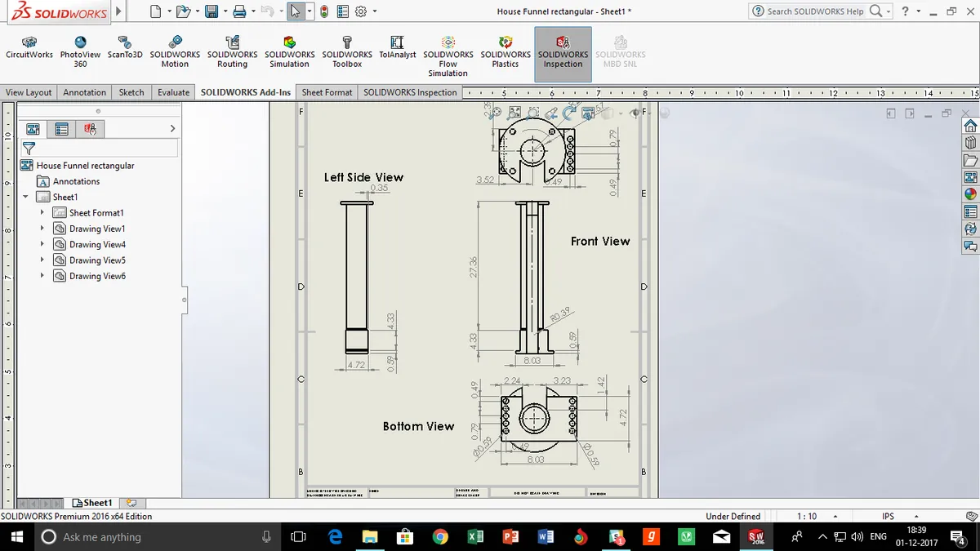980x551 pixels.
Task: Toggle SOLIDWORKS Simulation add-in
Action: [289, 51]
